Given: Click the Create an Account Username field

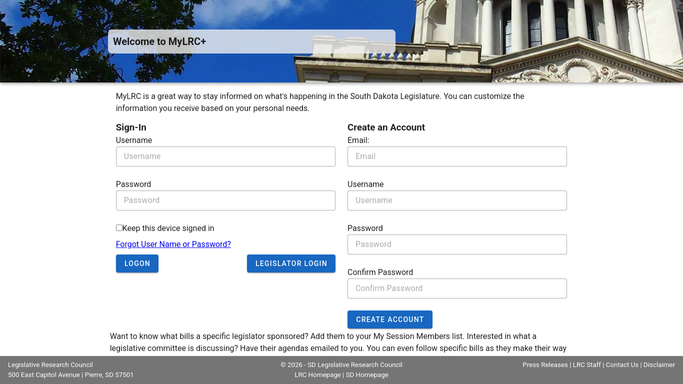Looking at the screenshot, I should (x=457, y=200).
